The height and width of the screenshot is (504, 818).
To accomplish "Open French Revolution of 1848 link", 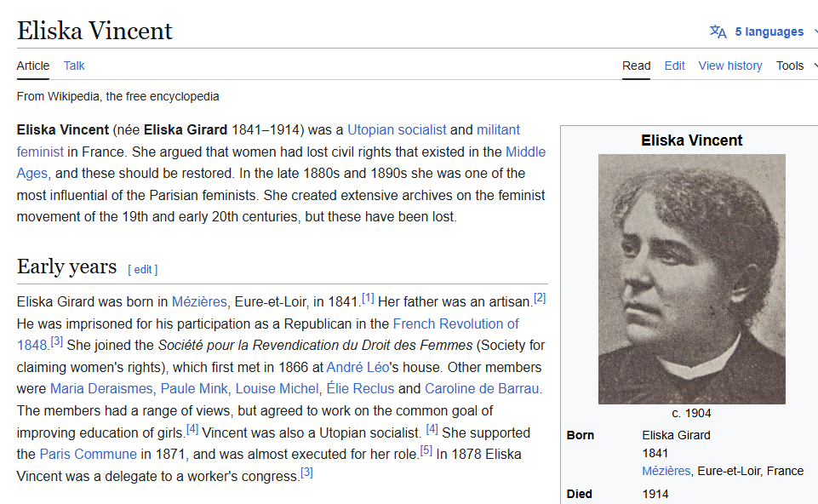I will click(x=455, y=324).
